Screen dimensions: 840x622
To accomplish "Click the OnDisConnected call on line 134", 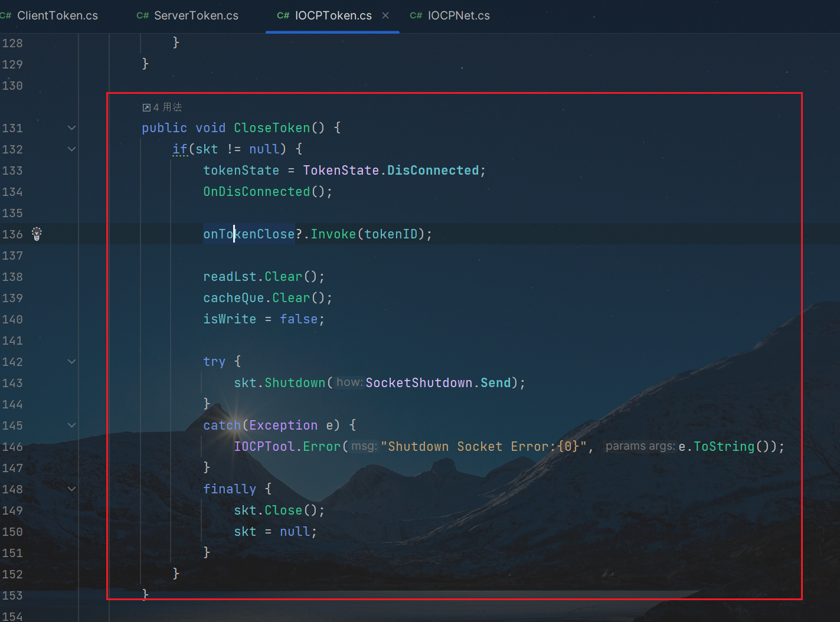I will (256, 192).
